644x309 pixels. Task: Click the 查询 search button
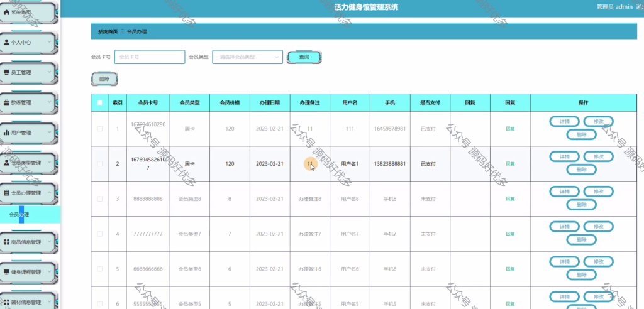point(304,57)
